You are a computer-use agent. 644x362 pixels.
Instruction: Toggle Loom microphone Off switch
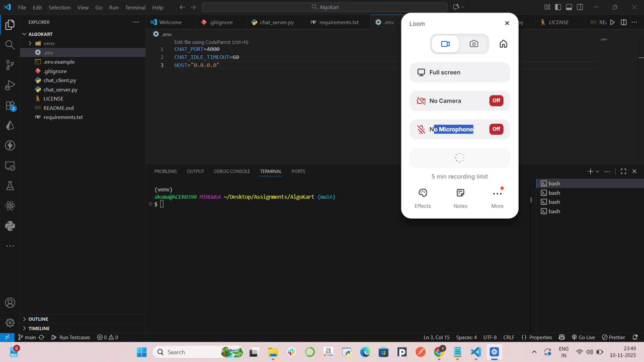(496, 129)
